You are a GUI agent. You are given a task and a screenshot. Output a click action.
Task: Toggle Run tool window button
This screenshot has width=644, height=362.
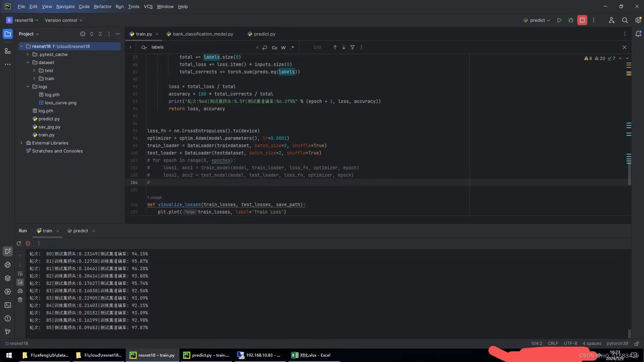[7, 251]
